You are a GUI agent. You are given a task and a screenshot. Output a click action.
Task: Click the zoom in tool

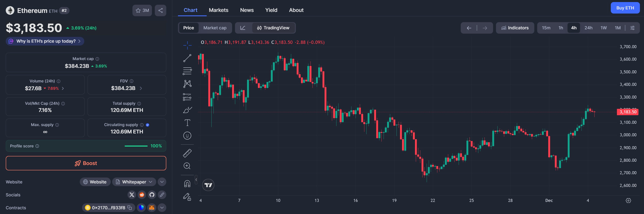[x=187, y=166]
